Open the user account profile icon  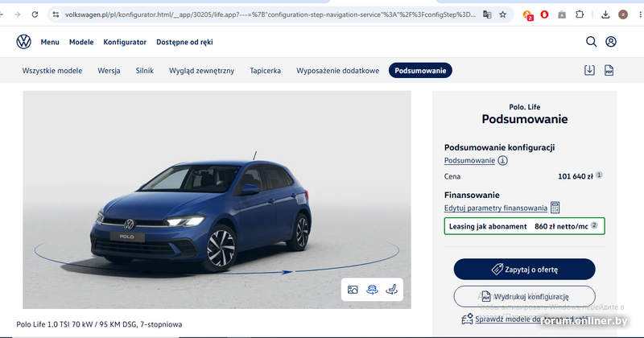point(611,42)
